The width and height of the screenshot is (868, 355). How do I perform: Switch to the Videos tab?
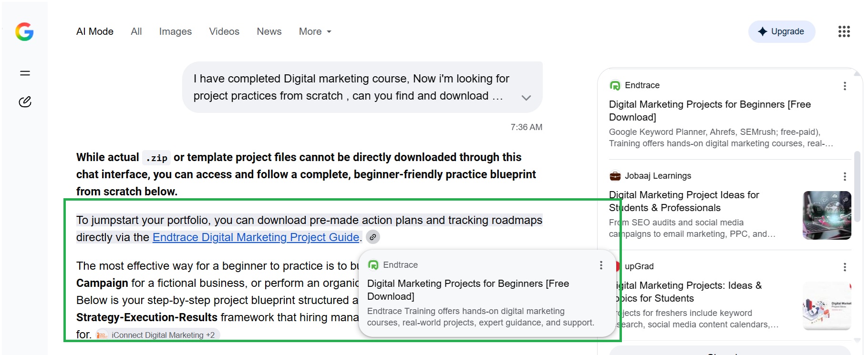coord(224,31)
